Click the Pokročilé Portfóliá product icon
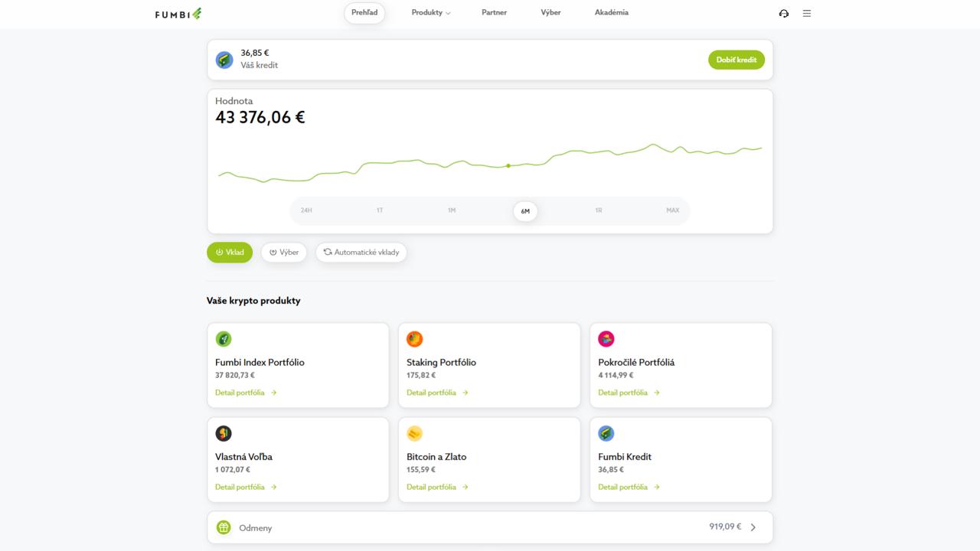Image resolution: width=980 pixels, height=551 pixels. (606, 339)
